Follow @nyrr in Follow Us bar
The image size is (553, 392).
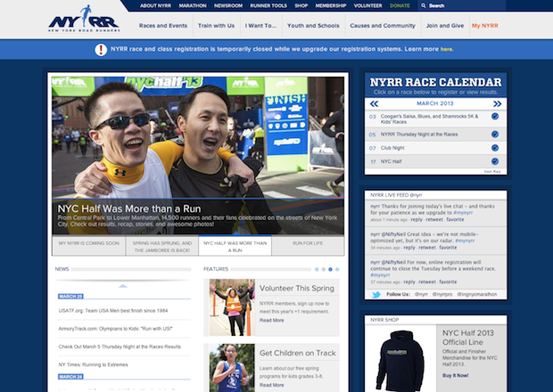tap(421, 294)
